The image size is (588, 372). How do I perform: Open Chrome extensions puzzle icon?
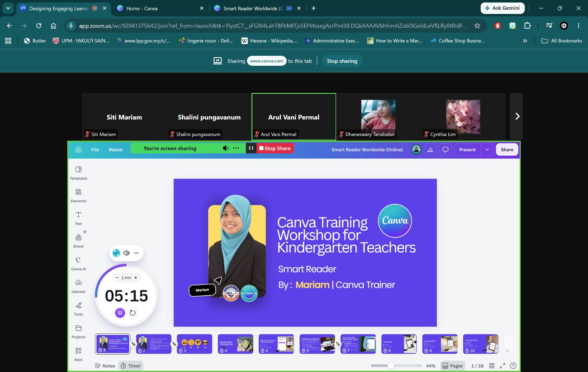coord(527,26)
